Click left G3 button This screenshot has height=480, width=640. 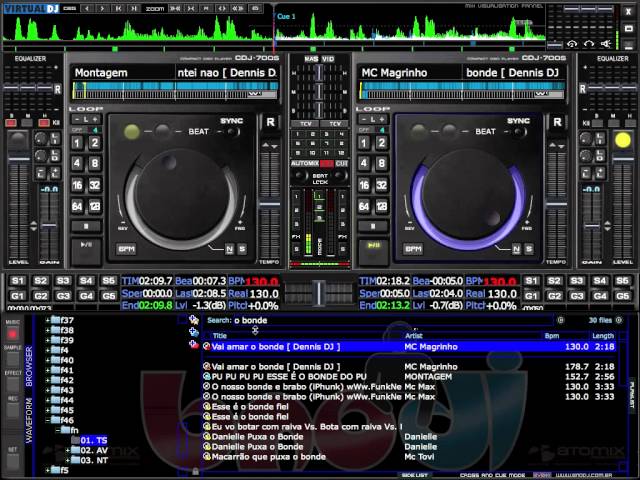[x=63, y=296]
